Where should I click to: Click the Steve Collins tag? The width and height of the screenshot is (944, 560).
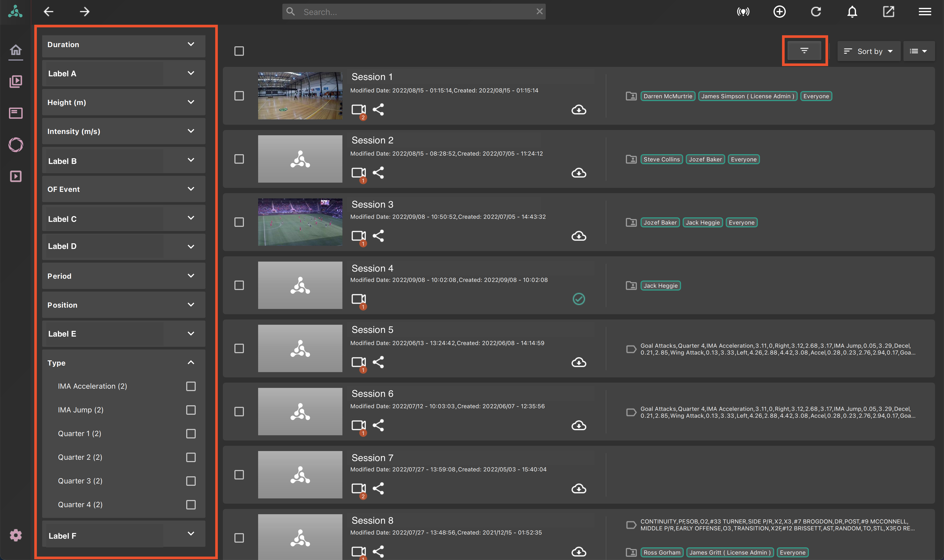pos(662,159)
